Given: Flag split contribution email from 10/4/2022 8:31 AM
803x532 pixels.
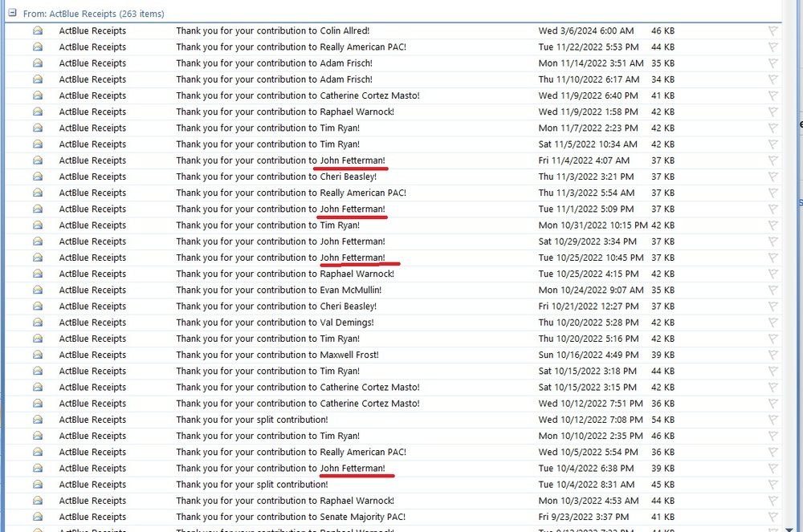Looking at the screenshot, I should click(x=772, y=485).
